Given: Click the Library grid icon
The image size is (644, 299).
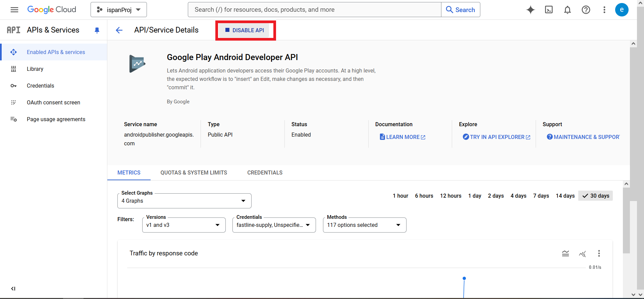Looking at the screenshot, I should point(13,69).
